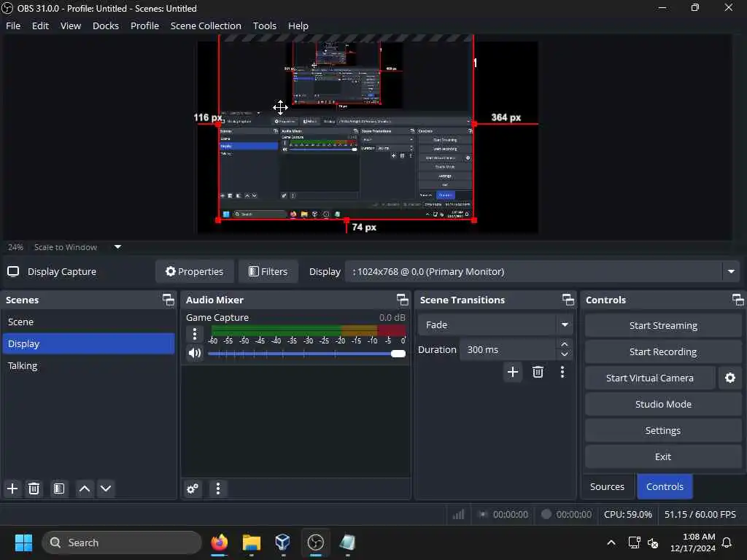Viewport: 747px width, 560px height.
Task: Select the Display scene
Action: pos(88,344)
